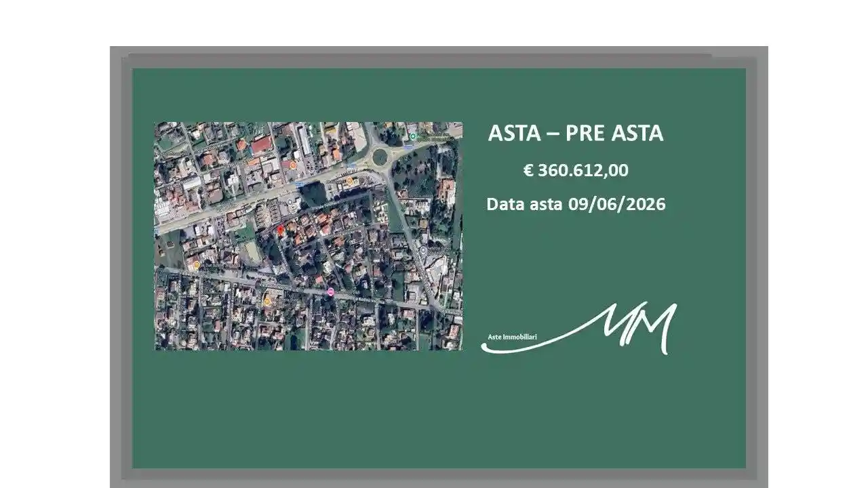Click the dark tree-covered lot below the main road
The height and width of the screenshot is (488, 868).
tap(313, 195)
